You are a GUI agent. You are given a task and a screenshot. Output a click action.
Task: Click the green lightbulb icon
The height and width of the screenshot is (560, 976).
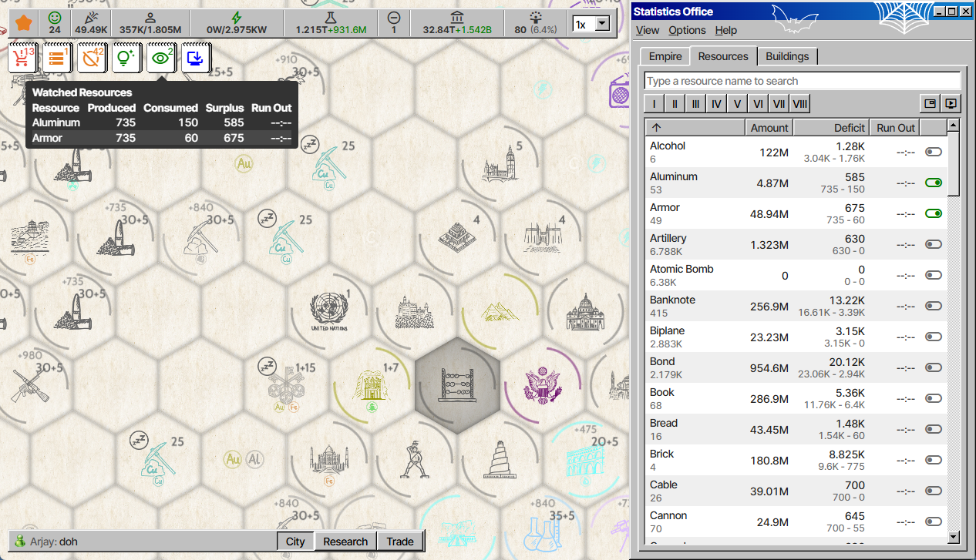click(126, 58)
